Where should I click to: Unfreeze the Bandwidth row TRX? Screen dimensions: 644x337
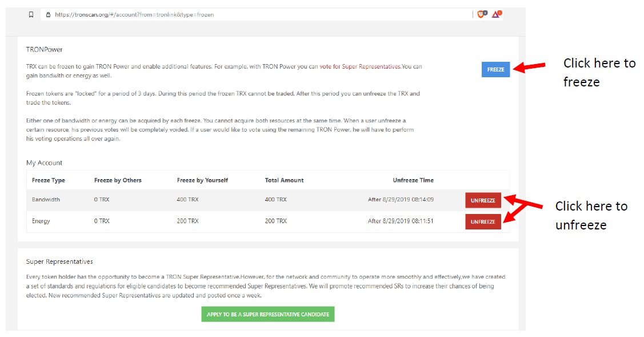(483, 200)
